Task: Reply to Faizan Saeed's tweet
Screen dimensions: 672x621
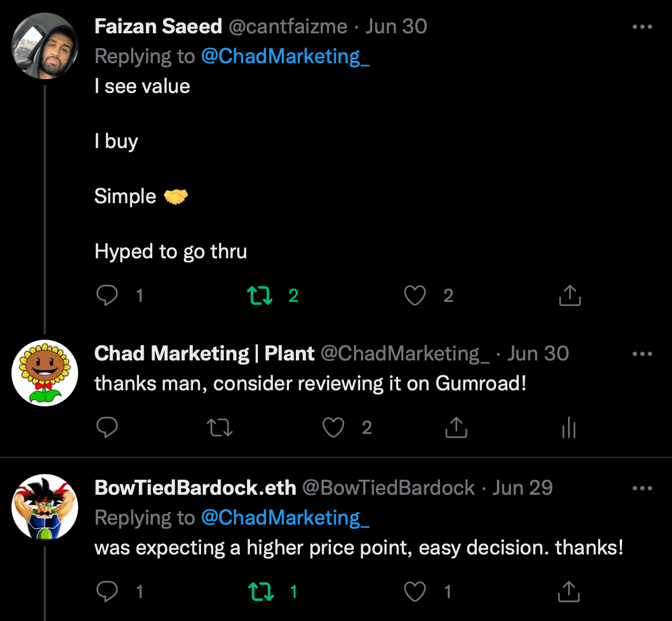Action: pyautogui.click(x=107, y=296)
